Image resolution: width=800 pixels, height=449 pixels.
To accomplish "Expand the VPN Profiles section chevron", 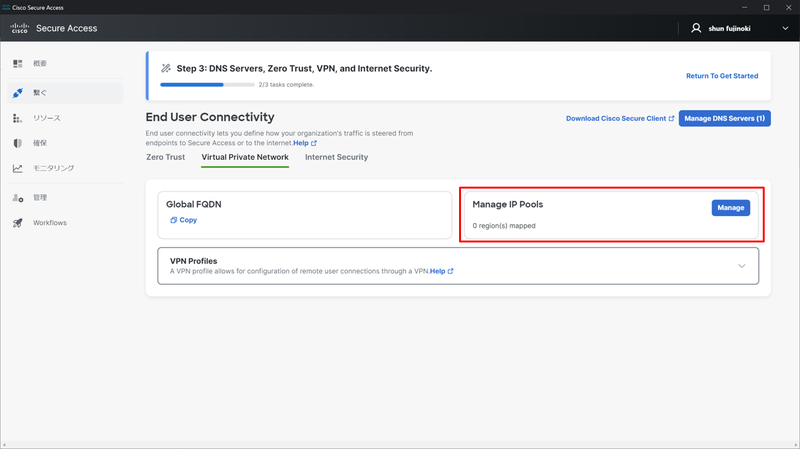I will 741,266.
